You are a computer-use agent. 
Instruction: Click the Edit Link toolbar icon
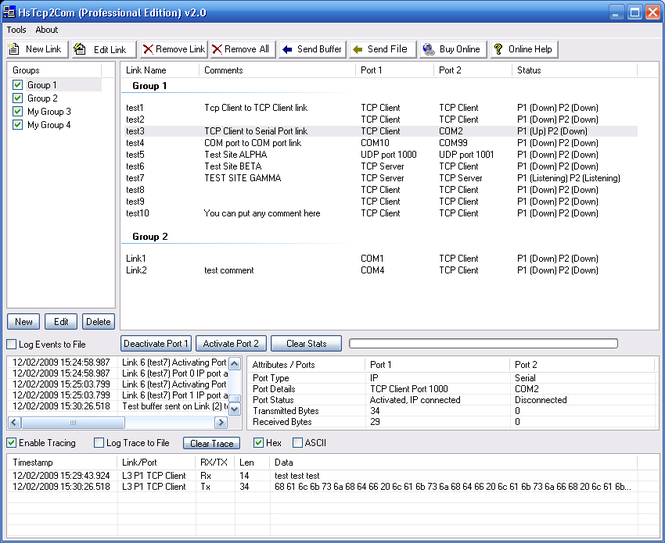click(81, 49)
